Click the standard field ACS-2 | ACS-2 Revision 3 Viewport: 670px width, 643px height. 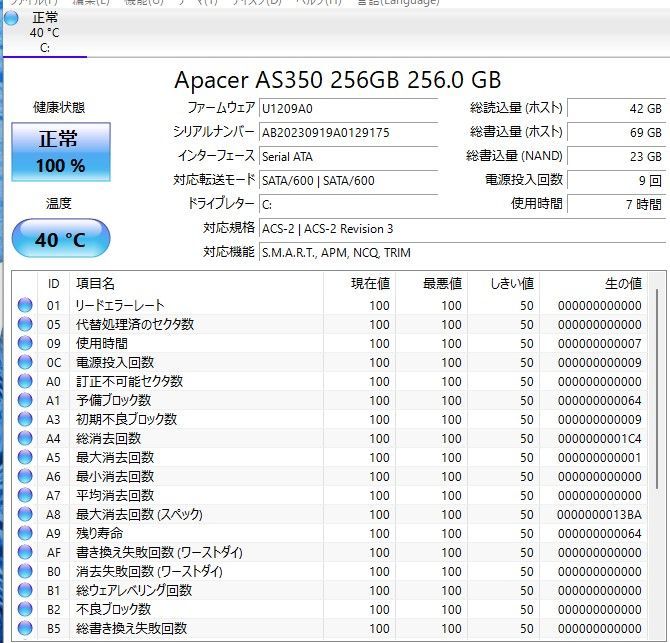[x=462, y=229]
